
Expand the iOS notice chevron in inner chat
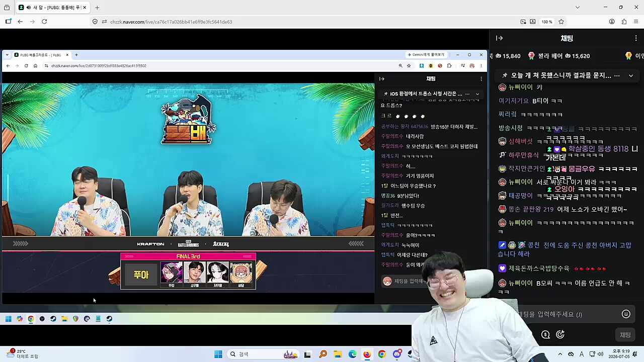pos(477,94)
